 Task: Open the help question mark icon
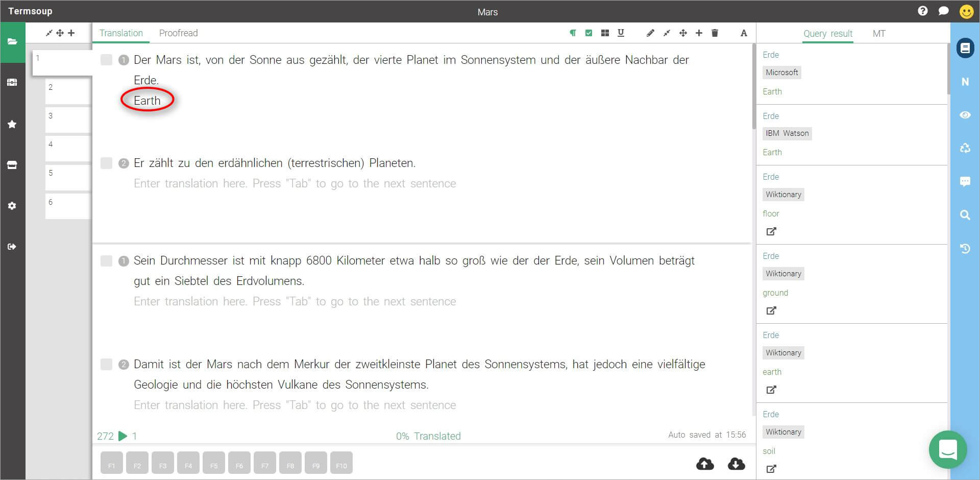point(922,11)
